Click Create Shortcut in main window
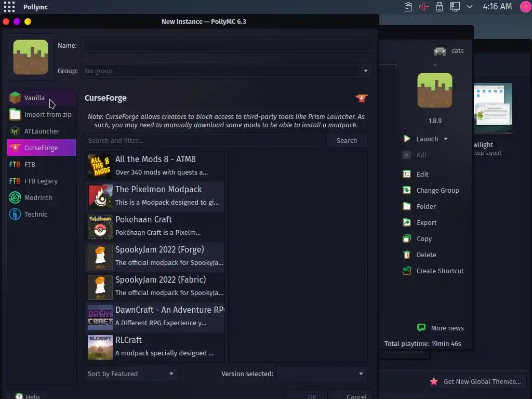 click(433, 271)
